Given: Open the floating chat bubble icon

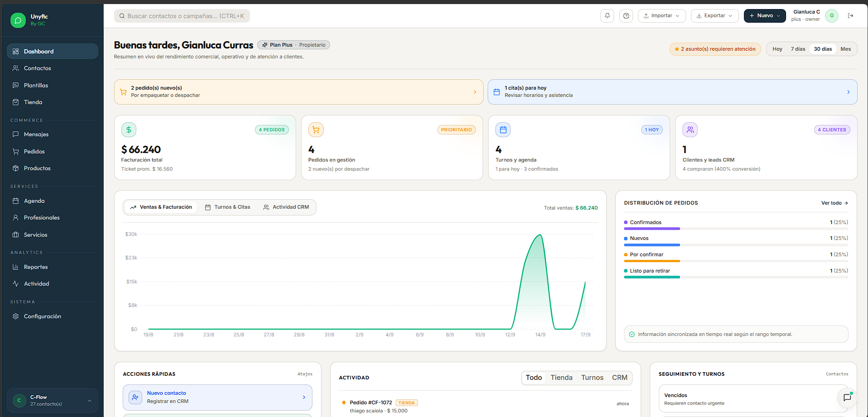Looking at the screenshot, I should pyautogui.click(x=847, y=398).
